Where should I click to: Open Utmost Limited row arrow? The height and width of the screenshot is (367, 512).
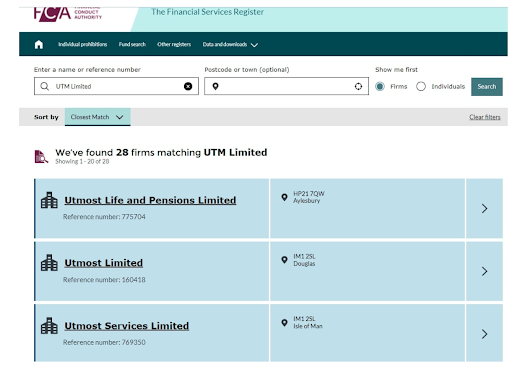coord(484,271)
